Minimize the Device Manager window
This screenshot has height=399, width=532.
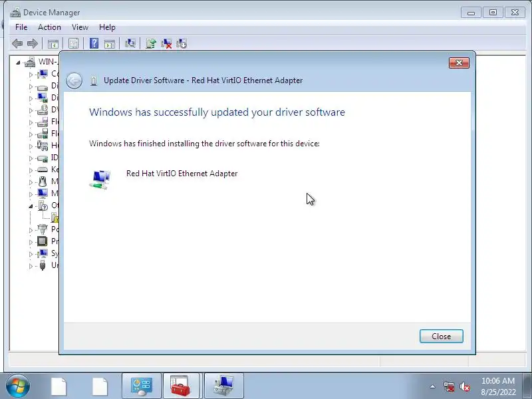471,13
